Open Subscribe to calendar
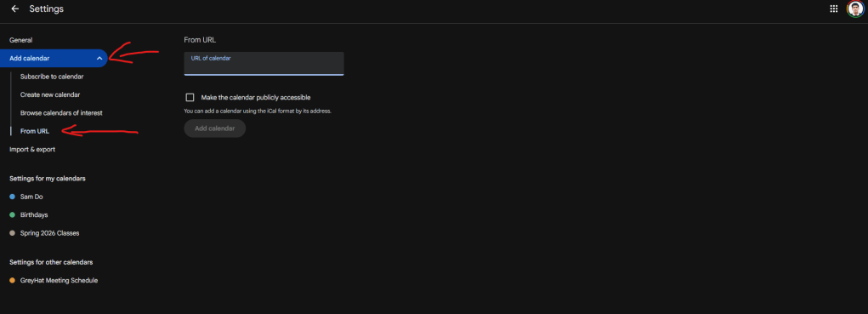The width and height of the screenshot is (868, 314). [52, 77]
